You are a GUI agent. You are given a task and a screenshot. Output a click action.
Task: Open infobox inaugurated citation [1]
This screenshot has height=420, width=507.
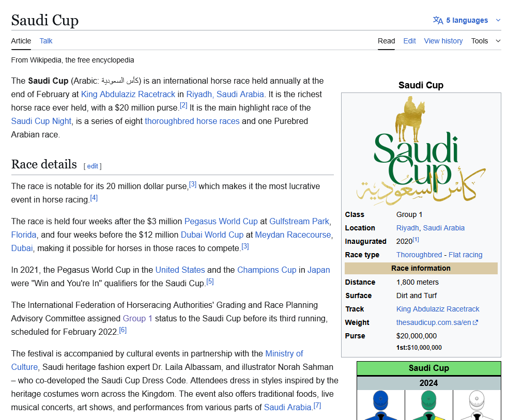[416, 240]
